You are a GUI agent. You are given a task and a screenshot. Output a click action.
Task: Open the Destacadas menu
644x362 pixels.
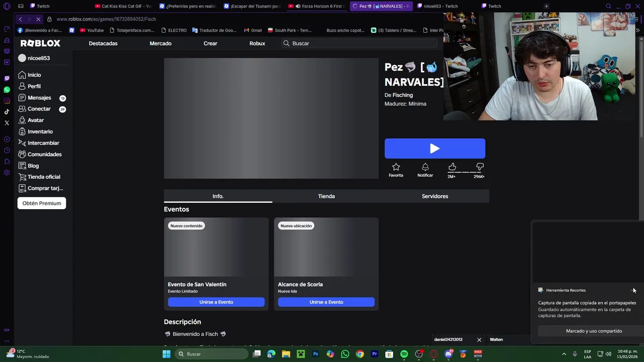tap(103, 43)
